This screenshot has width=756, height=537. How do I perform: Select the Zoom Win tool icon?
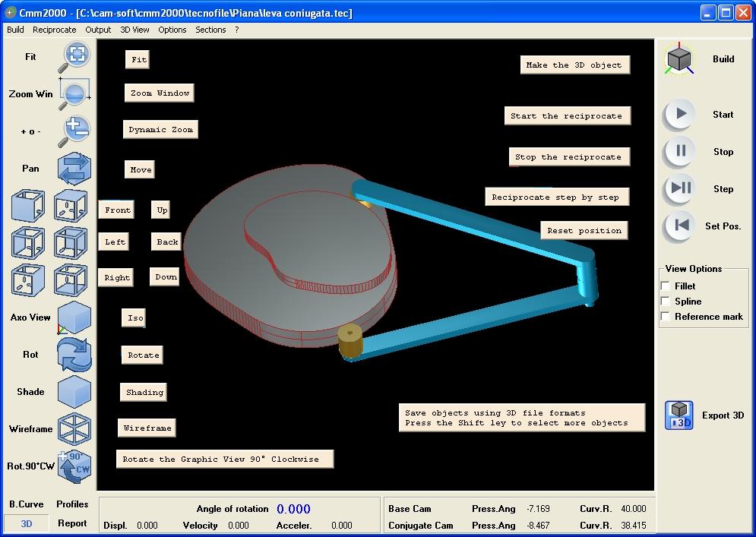74,93
